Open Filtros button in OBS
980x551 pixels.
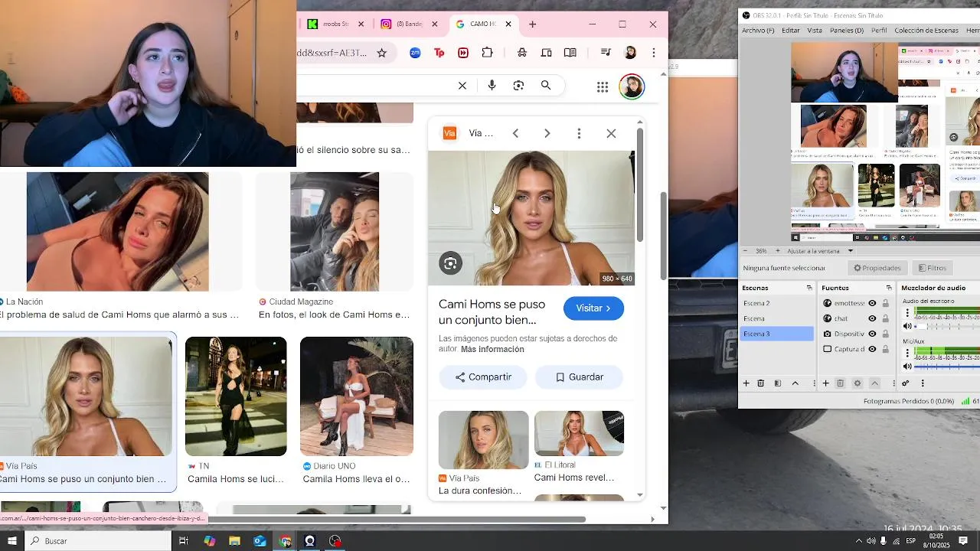click(933, 268)
